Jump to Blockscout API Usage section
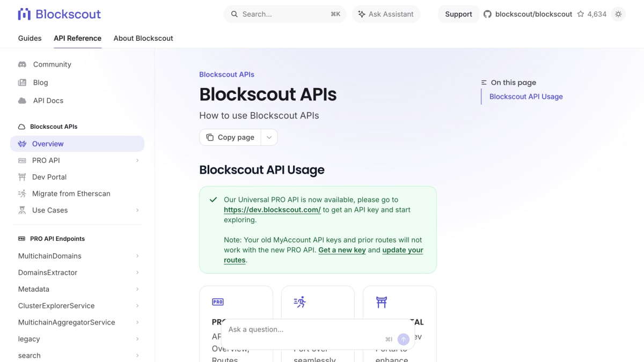 [x=526, y=97]
